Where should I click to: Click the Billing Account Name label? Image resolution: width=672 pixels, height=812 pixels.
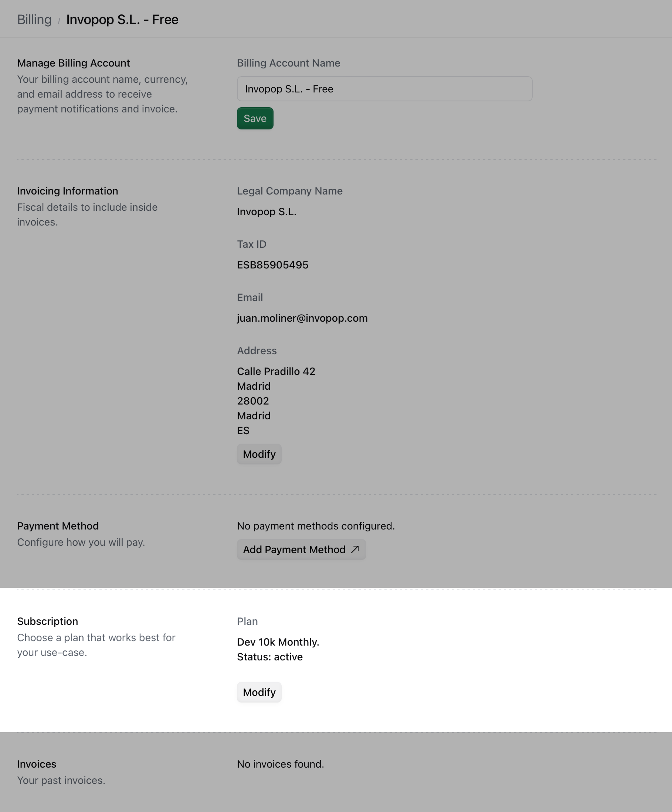[x=289, y=63]
